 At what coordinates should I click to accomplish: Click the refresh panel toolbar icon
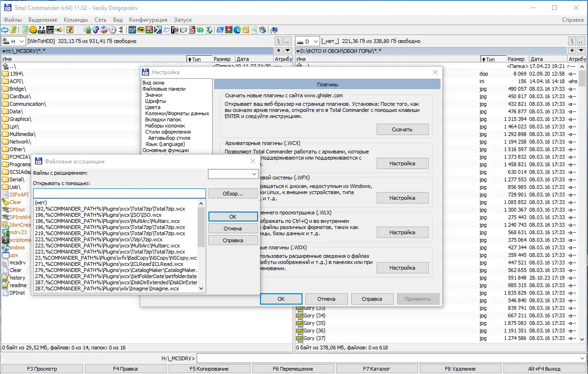point(5,30)
